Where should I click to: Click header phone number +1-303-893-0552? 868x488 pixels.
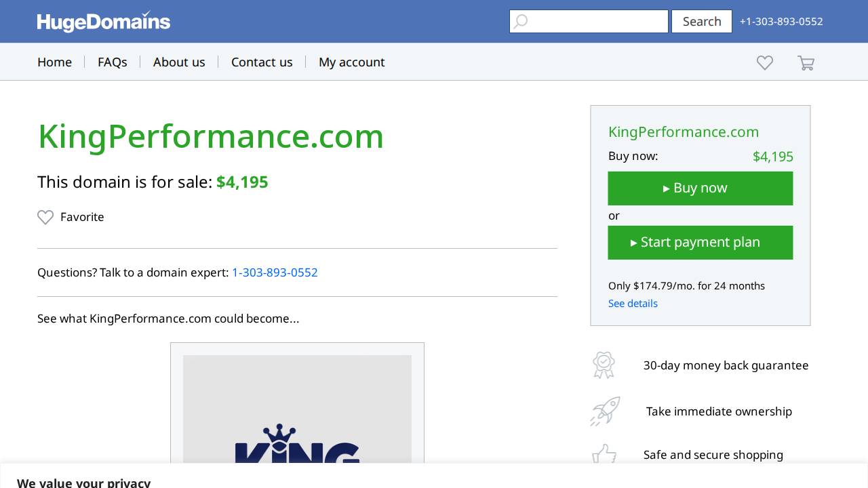[781, 22]
